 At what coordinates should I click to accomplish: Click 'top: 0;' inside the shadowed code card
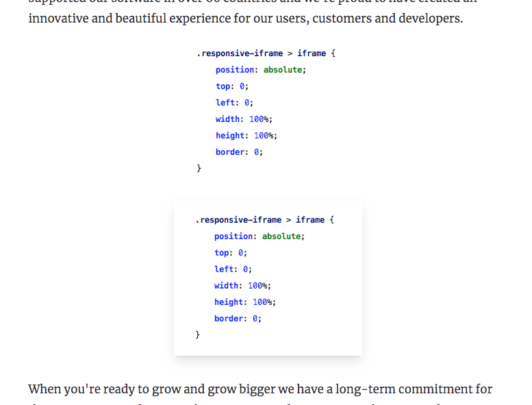[x=231, y=253]
